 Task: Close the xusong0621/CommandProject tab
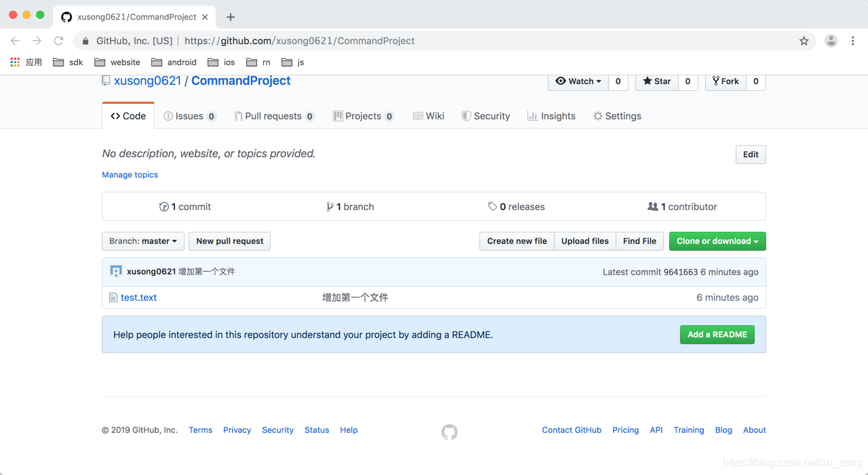205,17
